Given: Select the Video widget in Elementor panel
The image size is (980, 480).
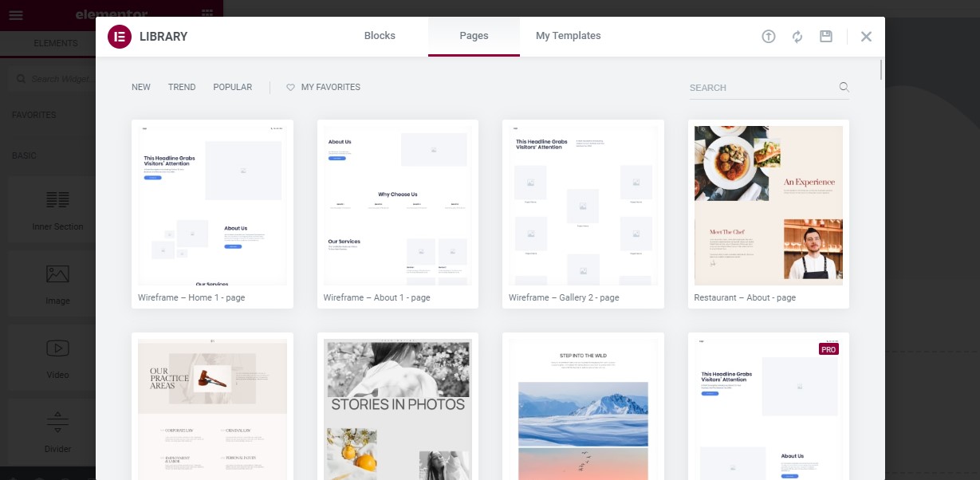Looking at the screenshot, I should [57, 358].
